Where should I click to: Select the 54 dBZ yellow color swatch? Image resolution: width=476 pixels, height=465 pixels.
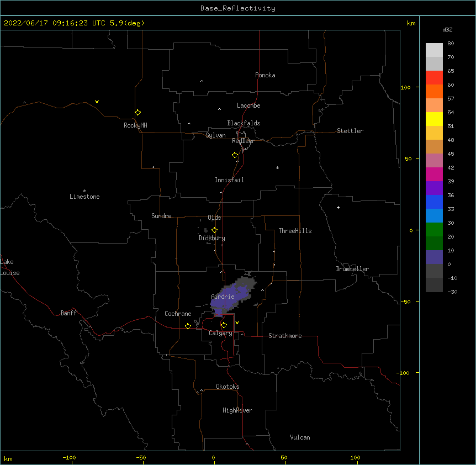[x=434, y=119]
